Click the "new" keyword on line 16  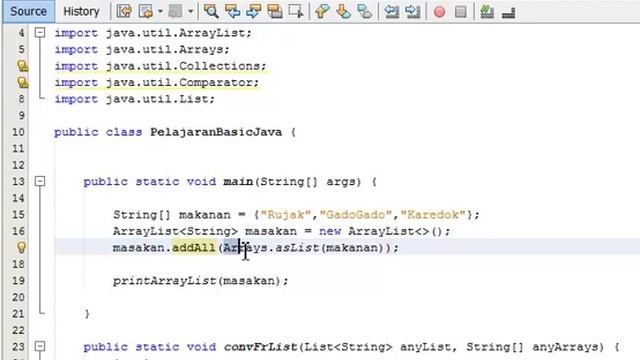tap(330, 231)
